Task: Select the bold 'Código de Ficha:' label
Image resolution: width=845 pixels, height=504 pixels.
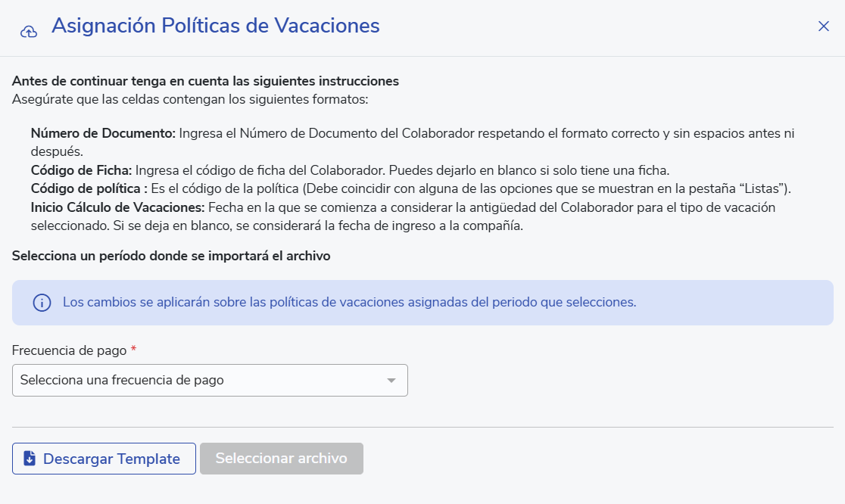Action: [81, 171]
